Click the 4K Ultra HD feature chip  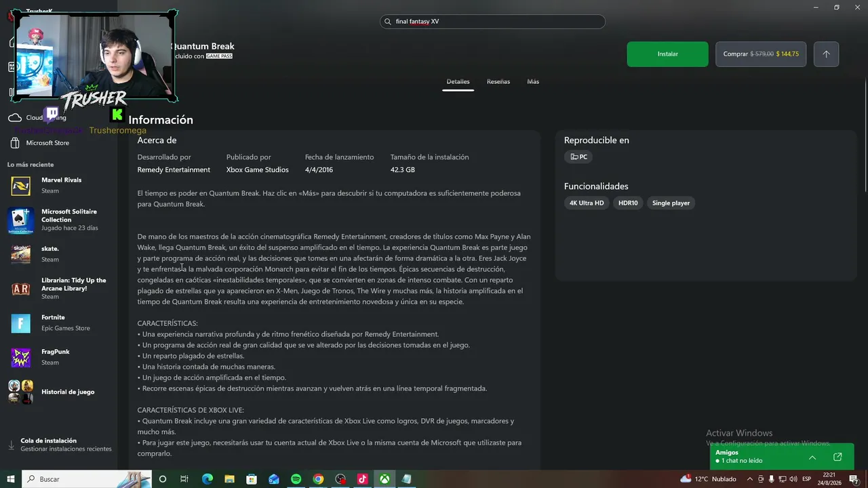pos(587,203)
